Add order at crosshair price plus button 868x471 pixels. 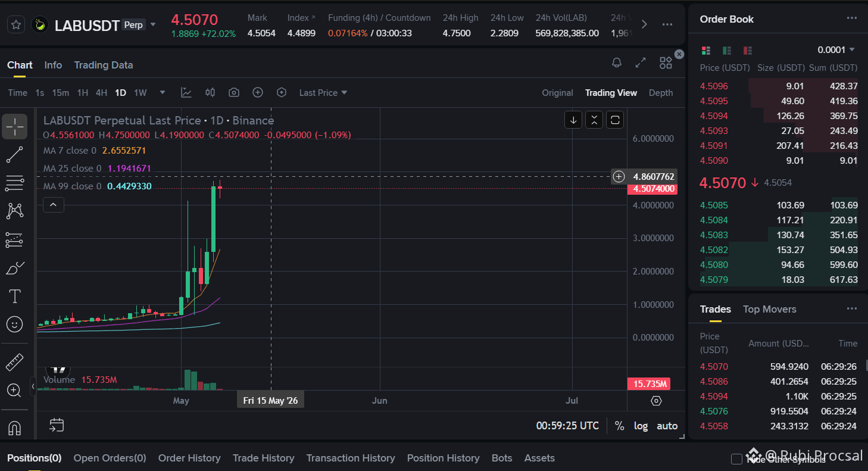click(x=619, y=176)
